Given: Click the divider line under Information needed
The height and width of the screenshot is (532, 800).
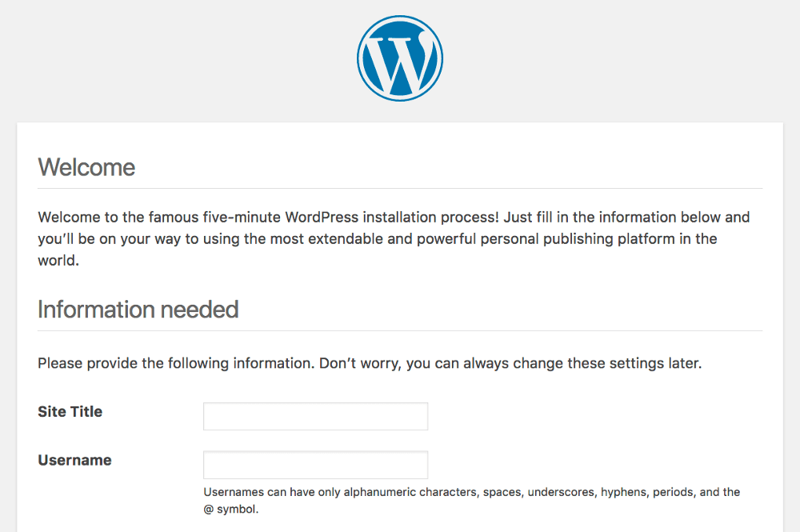Looking at the screenshot, I should (x=400, y=330).
